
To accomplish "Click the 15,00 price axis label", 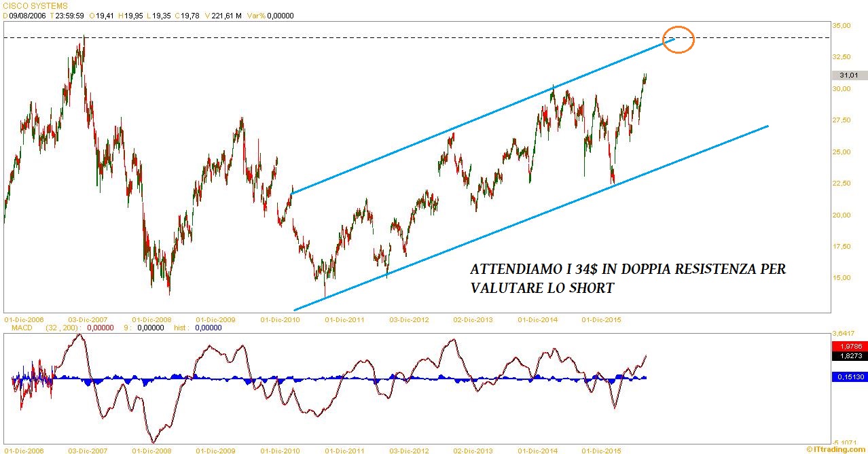I will [842, 278].
